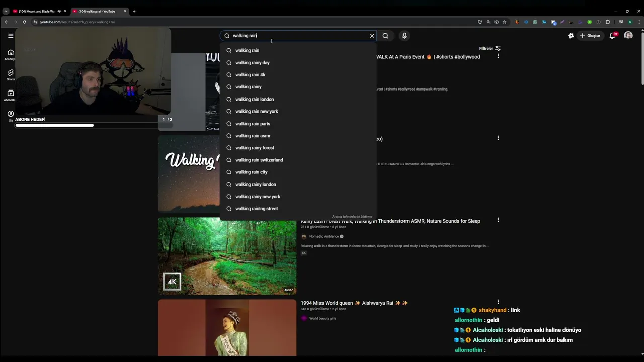Click in the YouTube search input field

click(x=299, y=36)
